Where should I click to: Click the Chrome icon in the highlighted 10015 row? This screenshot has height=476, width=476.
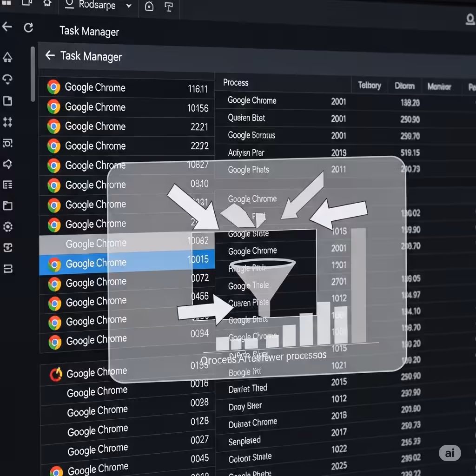(54, 264)
